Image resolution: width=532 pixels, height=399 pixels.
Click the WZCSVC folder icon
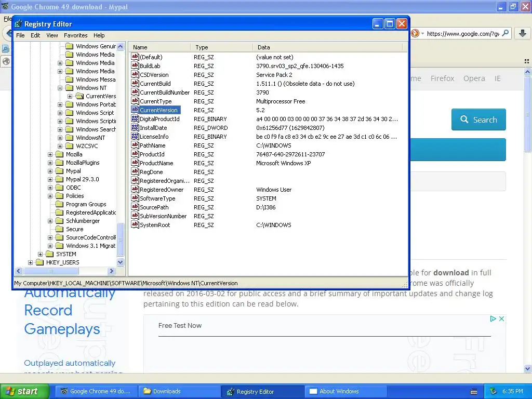pyautogui.click(x=70, y=146)
